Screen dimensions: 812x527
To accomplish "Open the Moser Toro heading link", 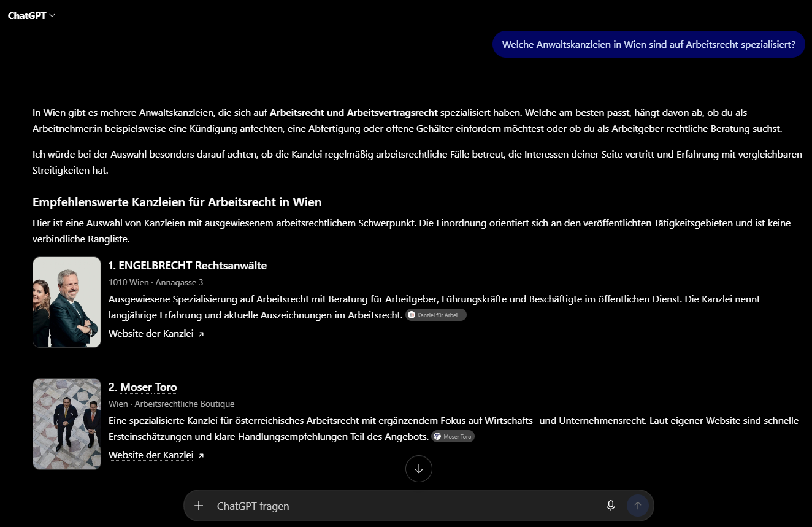I will point(148,387).
